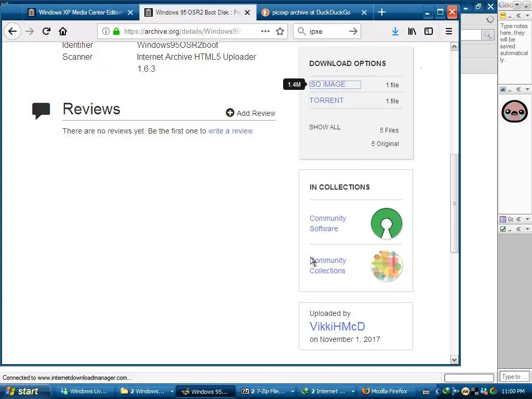
Task: Open the Firefox home page
Action: 63,31
